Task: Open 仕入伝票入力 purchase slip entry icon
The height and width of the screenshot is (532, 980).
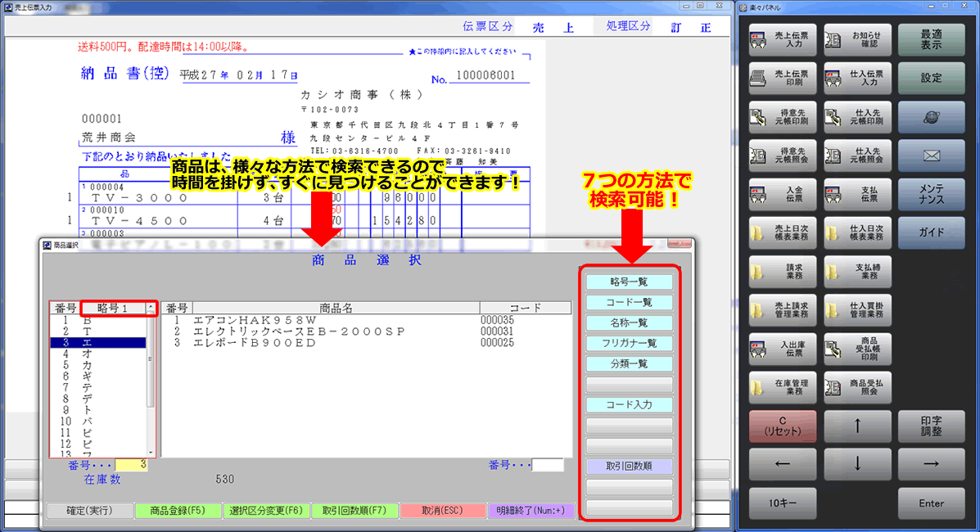Action: click(x=857, y=79)
